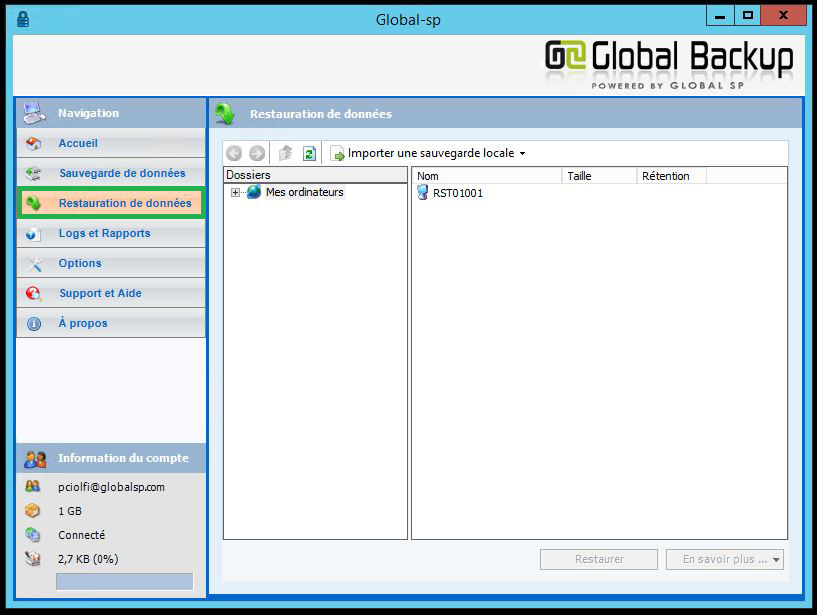
Task: Click the Navigation header computer icon
Action: point(34,113)
